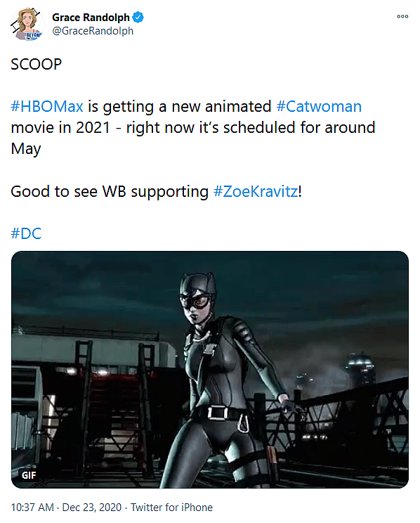420x523 pixels.
Task: Open the Grace Randolph display name
Action: (91, 17)
